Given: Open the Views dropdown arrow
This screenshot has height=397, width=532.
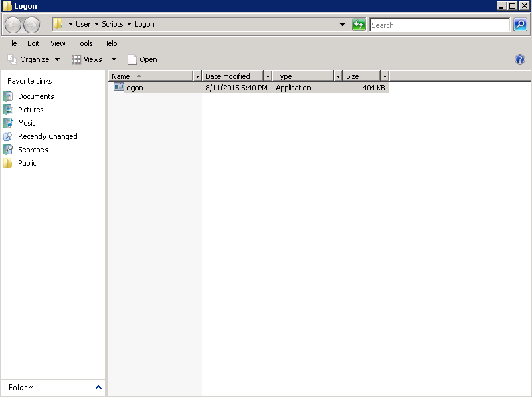Looking at the screenshot, I should (114, 59).
